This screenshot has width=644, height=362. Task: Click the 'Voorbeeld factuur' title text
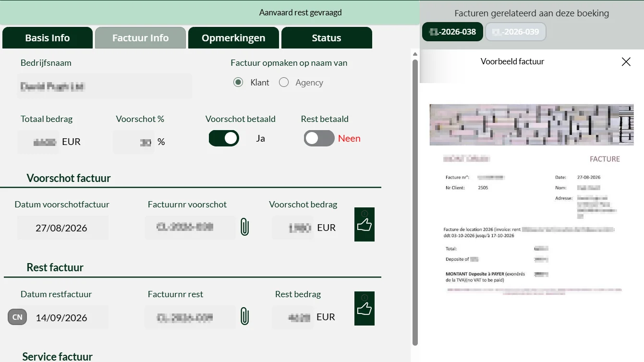pyautogui.click(x=512, y=61)
